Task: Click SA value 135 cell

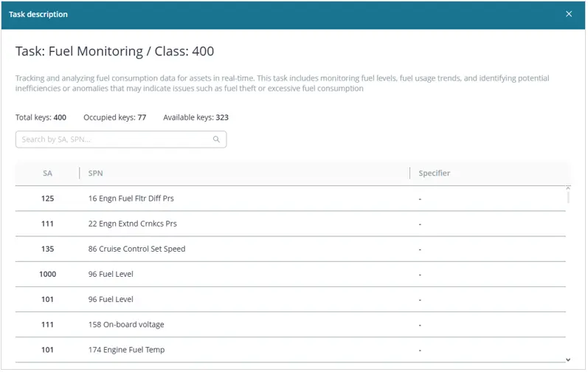Action: (47, 249)
